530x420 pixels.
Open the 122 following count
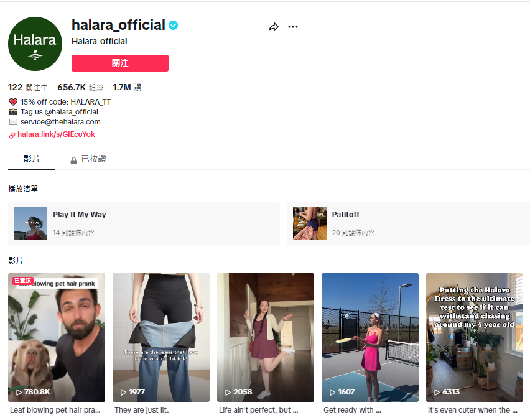pyautogui.click(x=28, y=87)
